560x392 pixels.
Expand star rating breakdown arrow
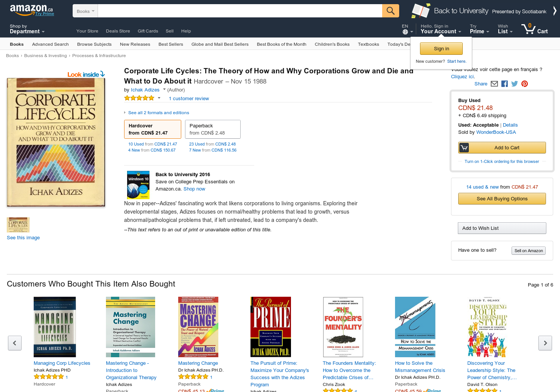[159, 98]
